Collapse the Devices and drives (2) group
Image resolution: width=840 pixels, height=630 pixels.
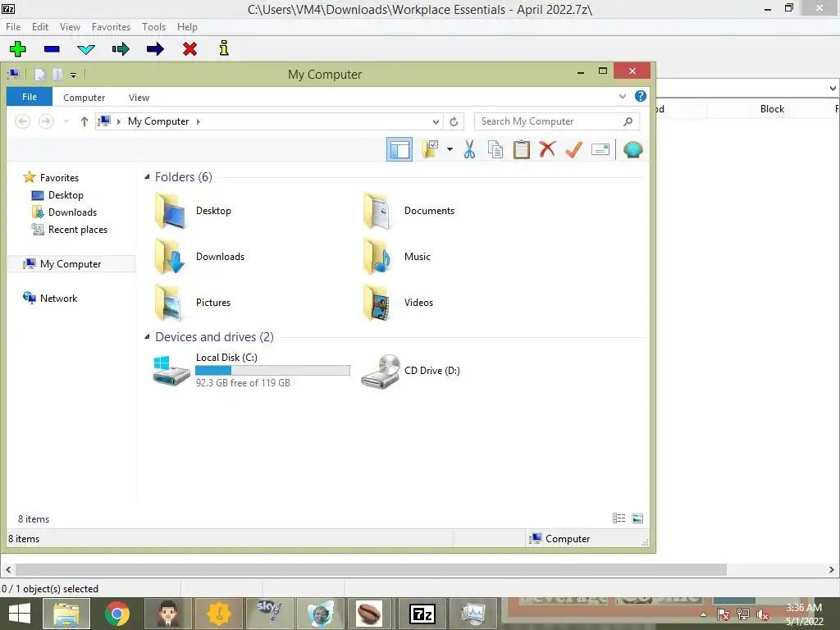[x=147, y=336]
